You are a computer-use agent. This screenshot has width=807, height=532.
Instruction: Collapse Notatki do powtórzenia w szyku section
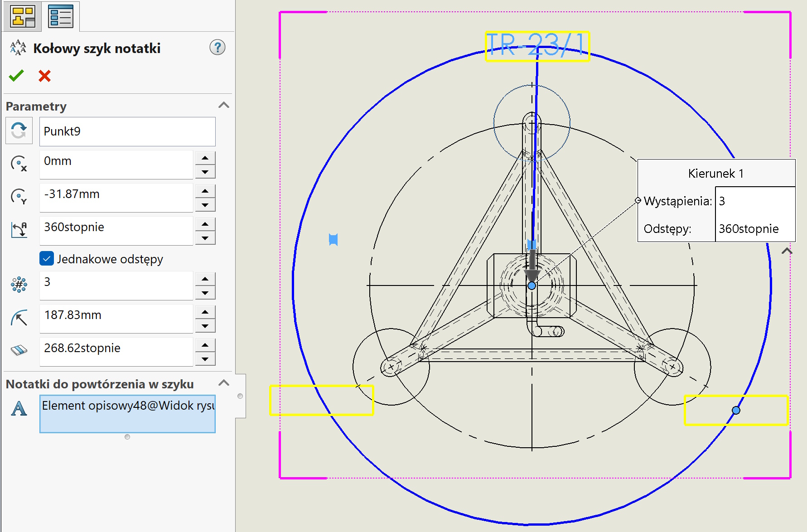223,383
